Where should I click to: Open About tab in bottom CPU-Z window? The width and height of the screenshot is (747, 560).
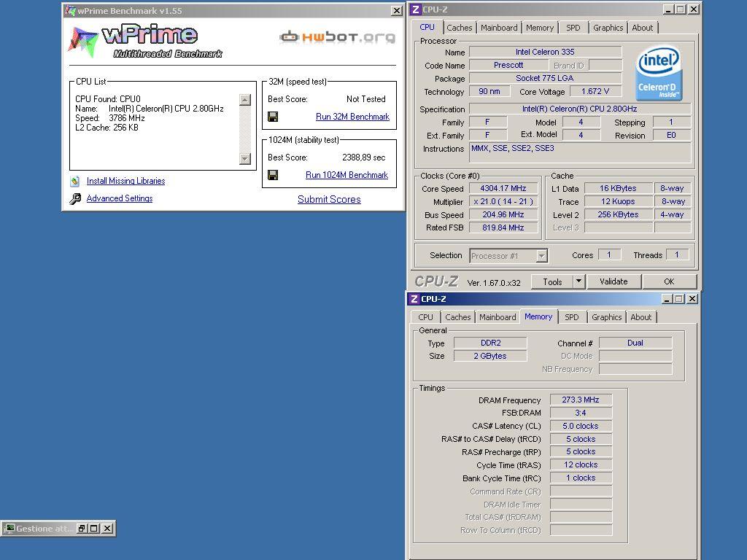(x=640, y=317)
